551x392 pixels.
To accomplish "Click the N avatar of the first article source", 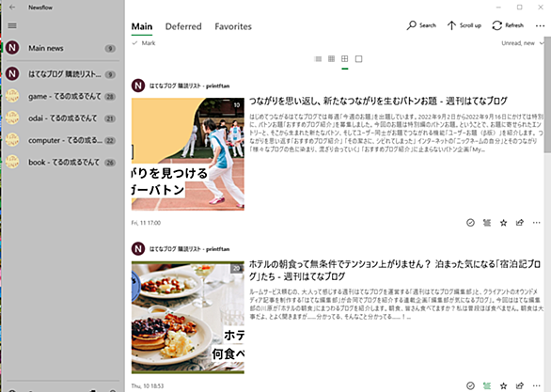I will 138,86.
